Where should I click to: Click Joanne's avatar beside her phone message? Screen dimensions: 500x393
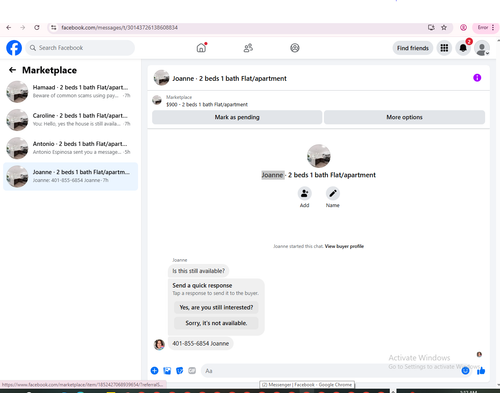tap(159, 344)
